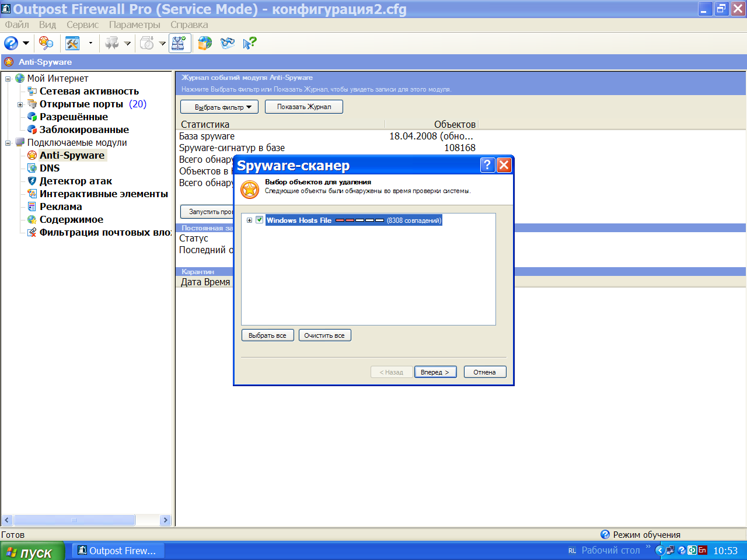The image size is (747, 560).
Task: Click the Детектор атак shield icon
Action: coord(32,181)
